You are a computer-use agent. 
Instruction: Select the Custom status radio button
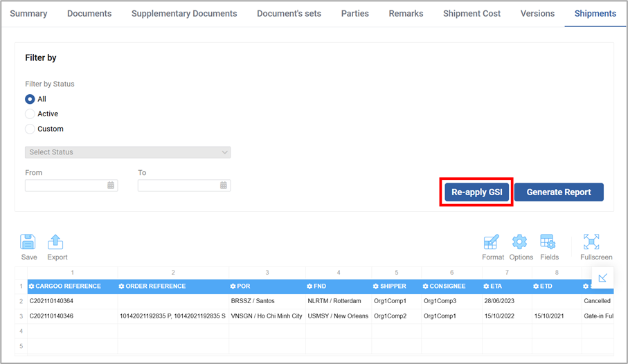coord(30,129)
